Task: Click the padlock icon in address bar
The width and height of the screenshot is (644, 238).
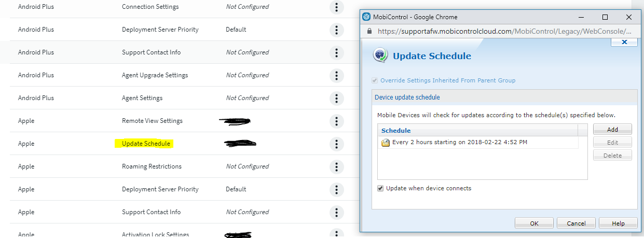Action: click(369, 31)
